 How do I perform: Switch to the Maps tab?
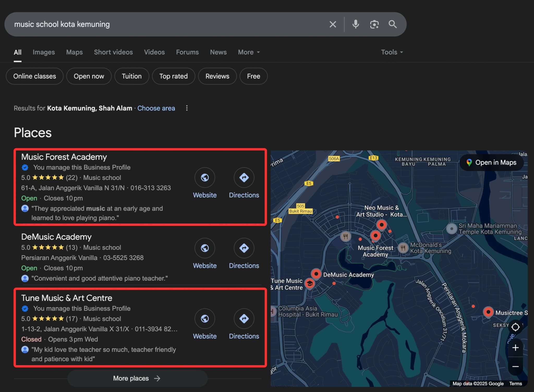pyautogui.click(x=74, y=52)
